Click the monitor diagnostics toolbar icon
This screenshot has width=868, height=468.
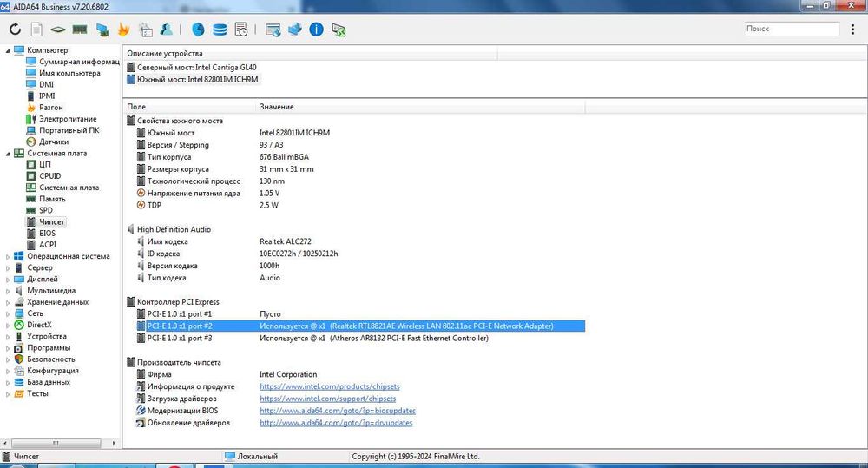(102, 30)
